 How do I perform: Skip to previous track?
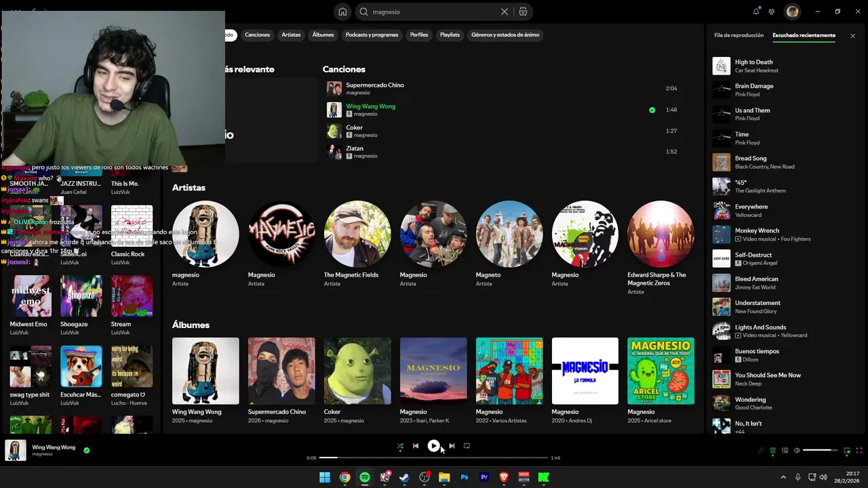(x=416, y=446)
